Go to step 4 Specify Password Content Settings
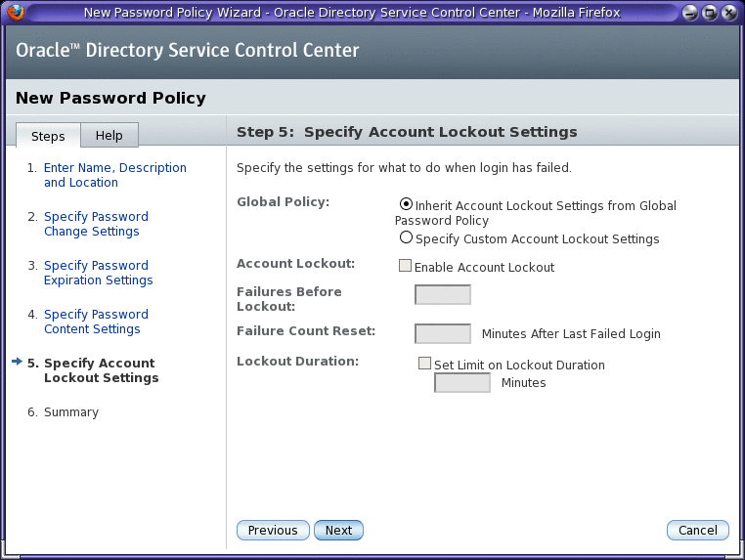Viewport: 745px width, 560px height. [x=96, y=322]
